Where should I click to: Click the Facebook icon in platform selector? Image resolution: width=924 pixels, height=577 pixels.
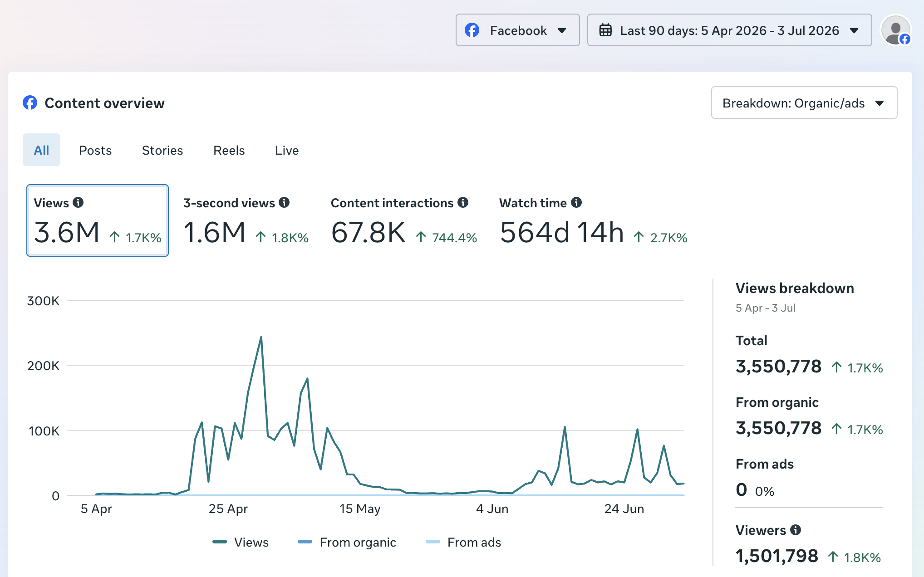[x=472, y=30]
